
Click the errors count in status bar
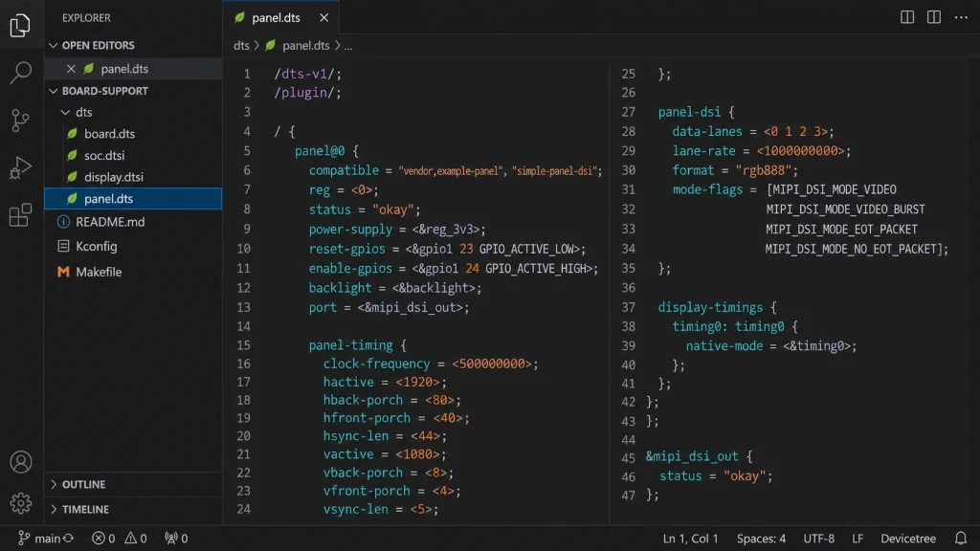tap(103, 538)
